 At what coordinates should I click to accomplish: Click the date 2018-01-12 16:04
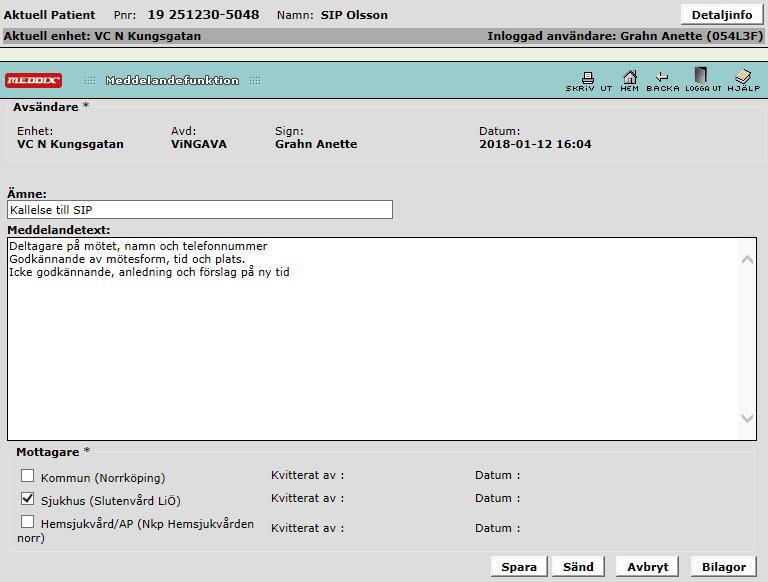[535, 144]
